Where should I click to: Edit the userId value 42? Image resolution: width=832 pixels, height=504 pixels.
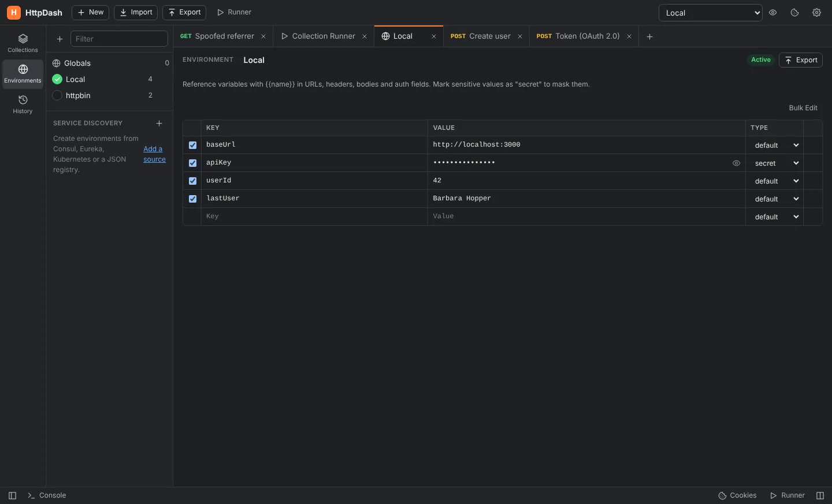586,181
